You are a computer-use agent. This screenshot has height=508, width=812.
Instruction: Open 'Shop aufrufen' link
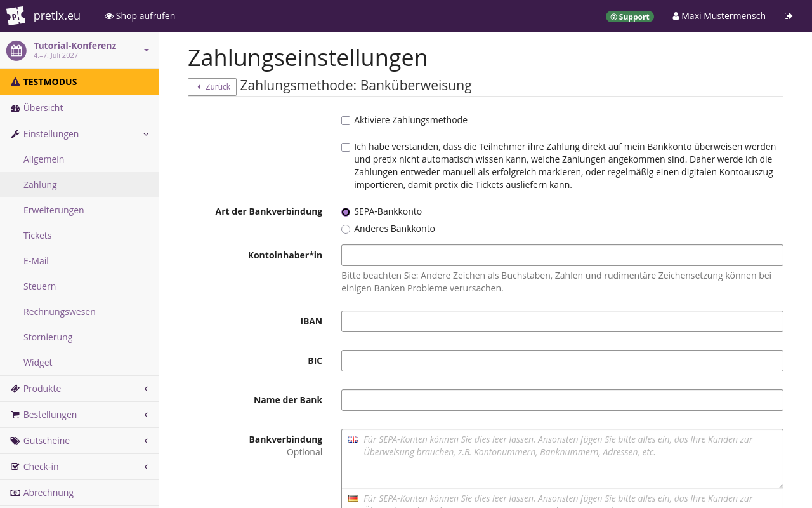(x=140, y=16)
